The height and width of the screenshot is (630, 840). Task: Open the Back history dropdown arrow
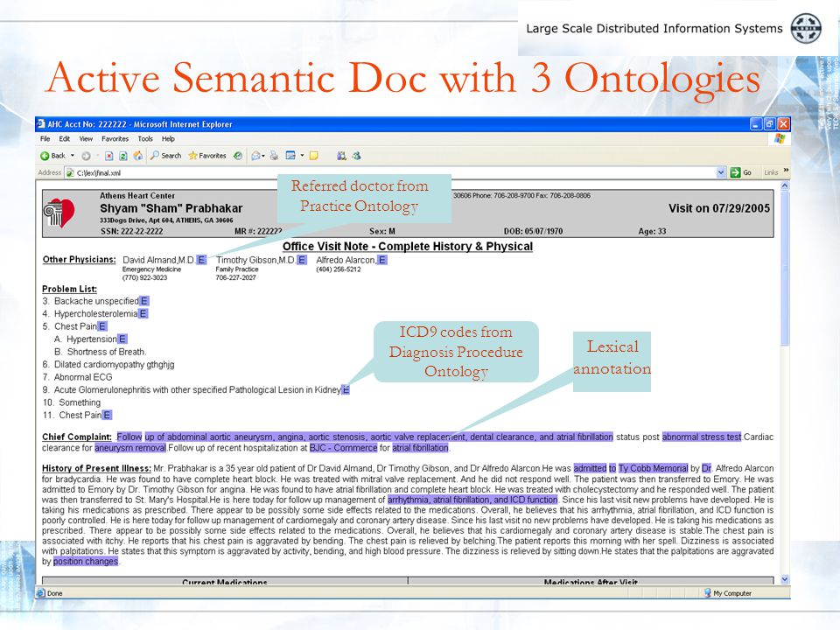click(73, 156)
